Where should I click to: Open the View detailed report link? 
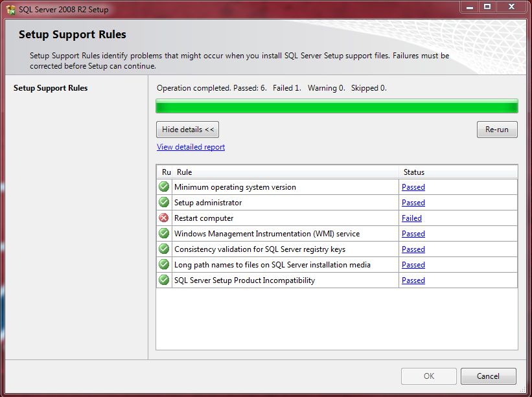click(191, 147)
